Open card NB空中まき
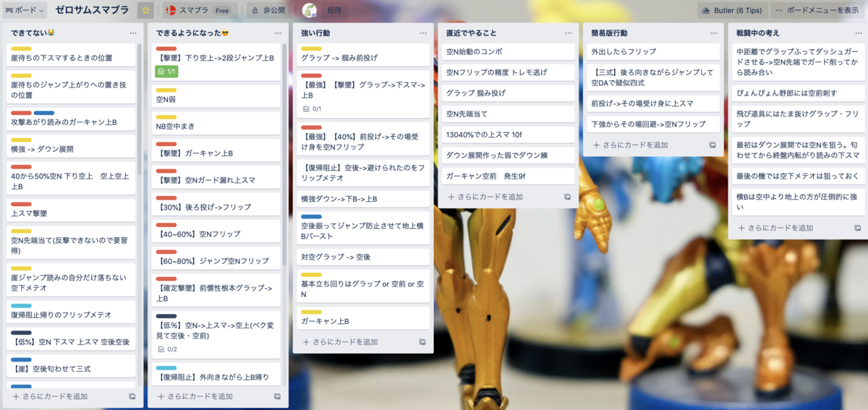868x410 pixels. [x=216, y=122]
